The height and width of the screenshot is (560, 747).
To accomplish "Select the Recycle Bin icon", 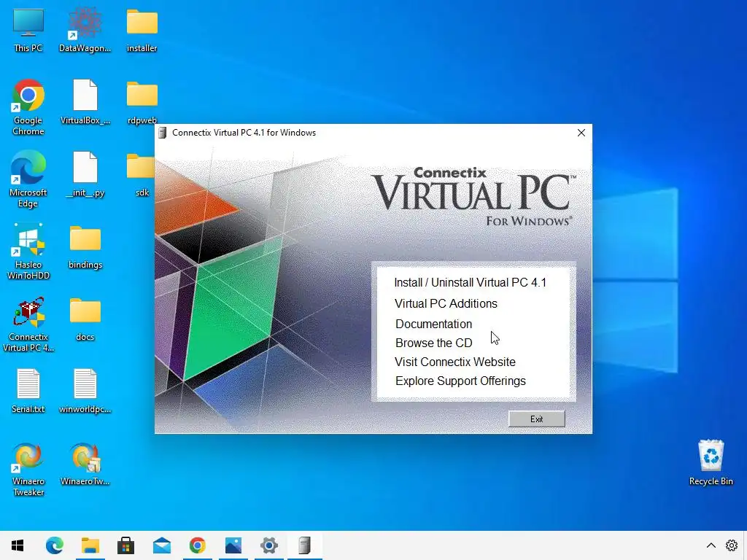I will pyautogui.click(x=711, y=463).
